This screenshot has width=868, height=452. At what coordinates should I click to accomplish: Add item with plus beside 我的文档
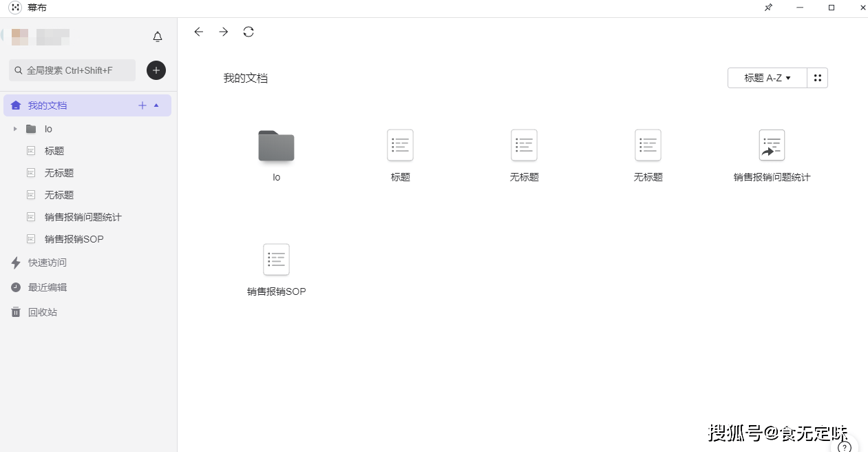tap(142, 105)
